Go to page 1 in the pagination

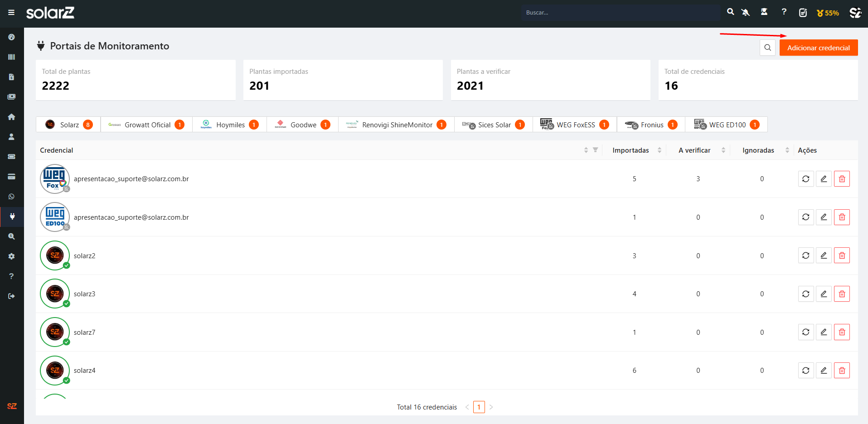(479, 407)
